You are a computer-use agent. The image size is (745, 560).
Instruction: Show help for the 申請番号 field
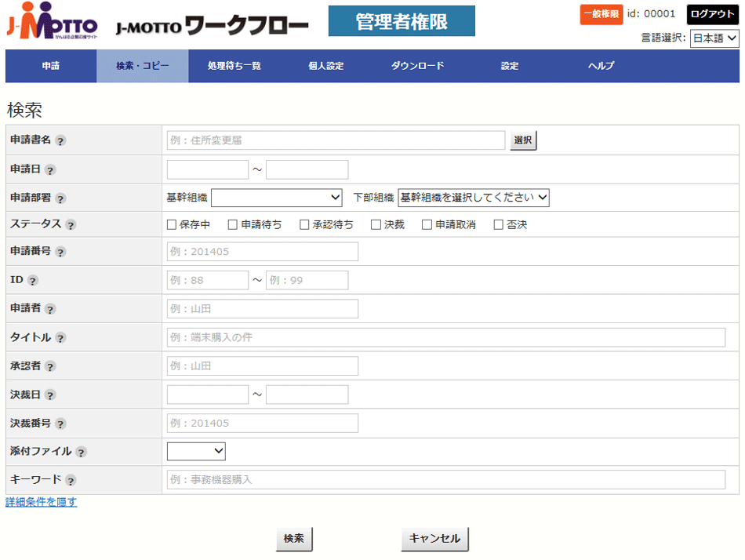click(60, 252)
